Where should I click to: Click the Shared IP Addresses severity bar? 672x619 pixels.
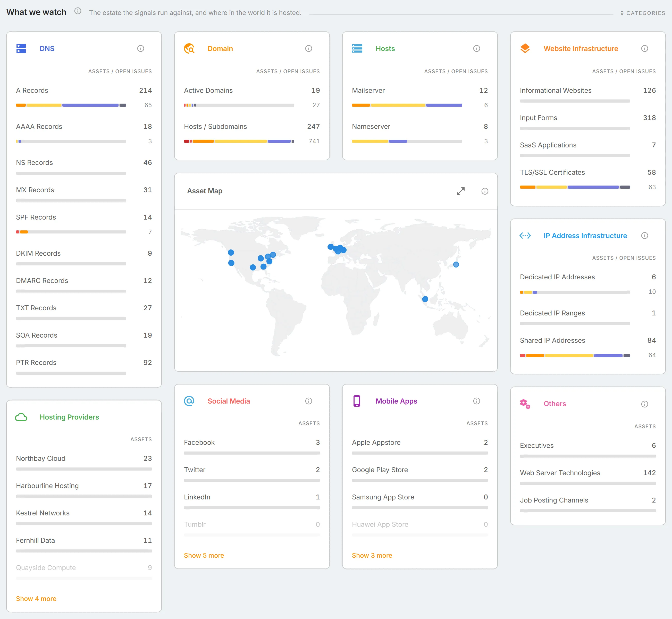[575, 356]
